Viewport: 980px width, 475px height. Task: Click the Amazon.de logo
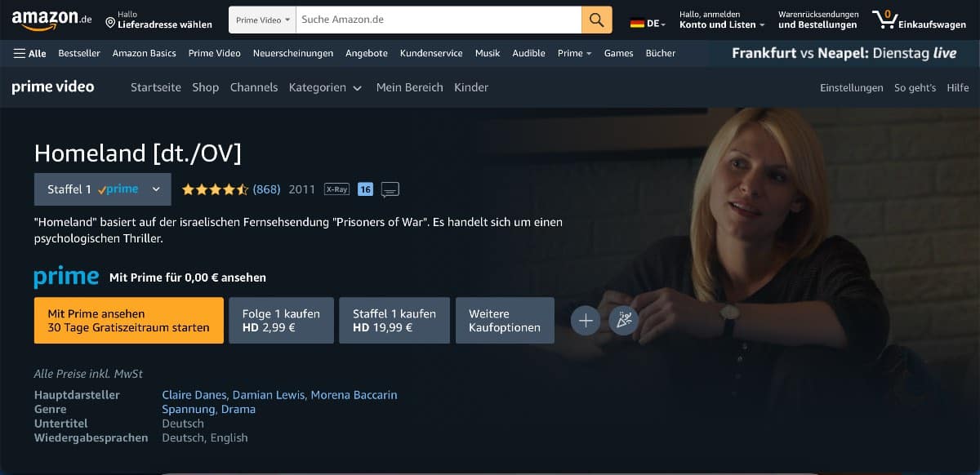click(51, 19)
